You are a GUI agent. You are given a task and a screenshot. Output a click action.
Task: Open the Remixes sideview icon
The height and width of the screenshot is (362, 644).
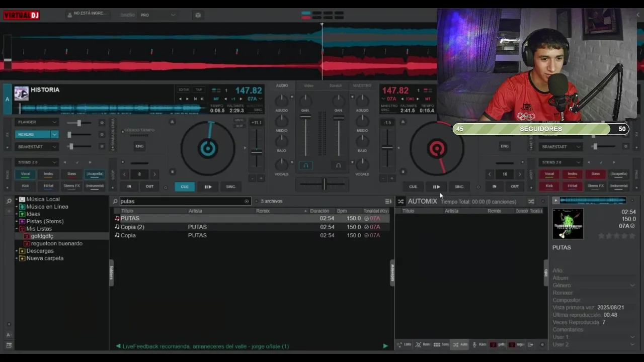[x=418, y=345]
